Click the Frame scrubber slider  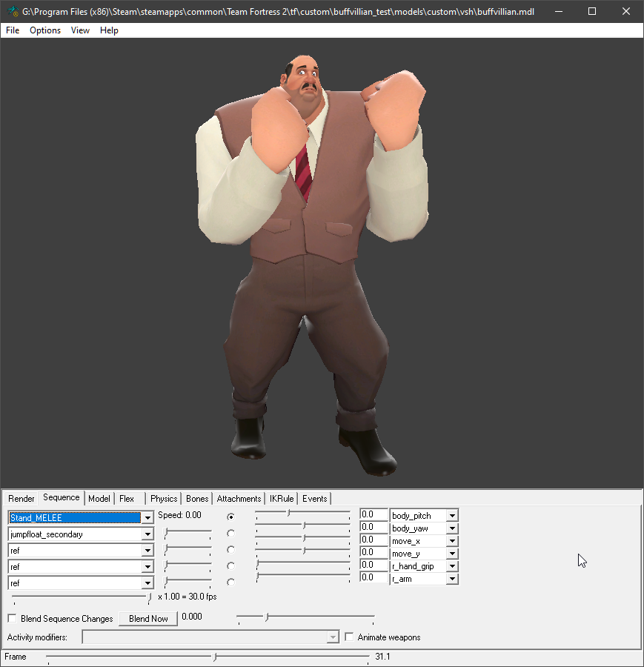click(x=208, y=657)
